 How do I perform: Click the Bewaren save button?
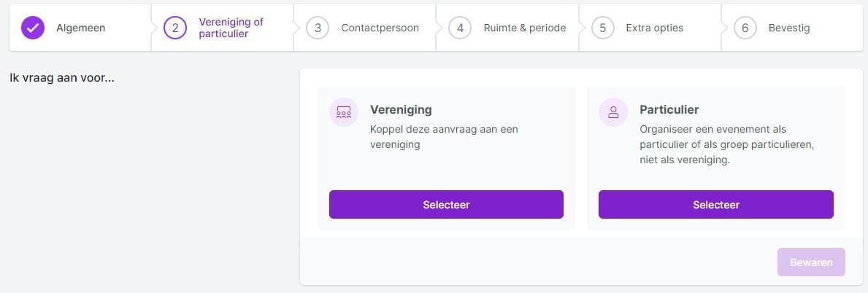coord(811,262)
